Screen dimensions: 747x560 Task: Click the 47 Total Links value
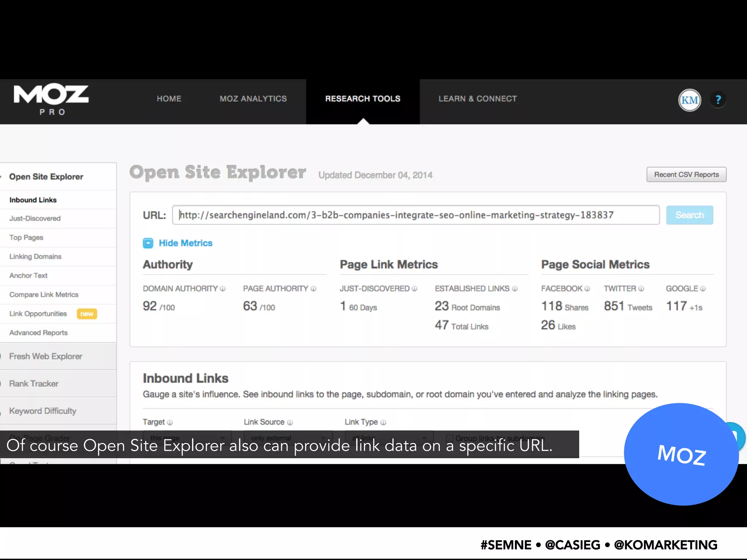coord(461,325)
